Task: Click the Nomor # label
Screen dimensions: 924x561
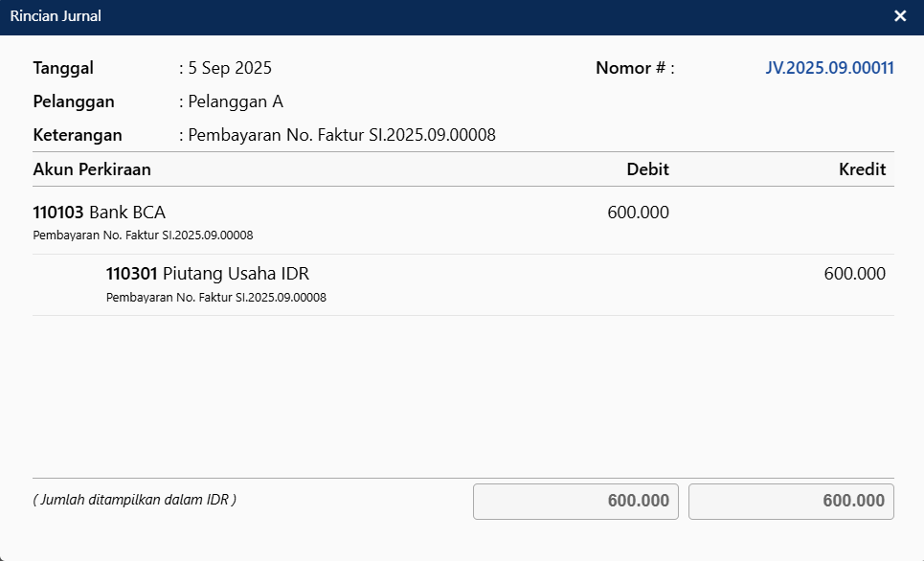Action: point(634,68)
